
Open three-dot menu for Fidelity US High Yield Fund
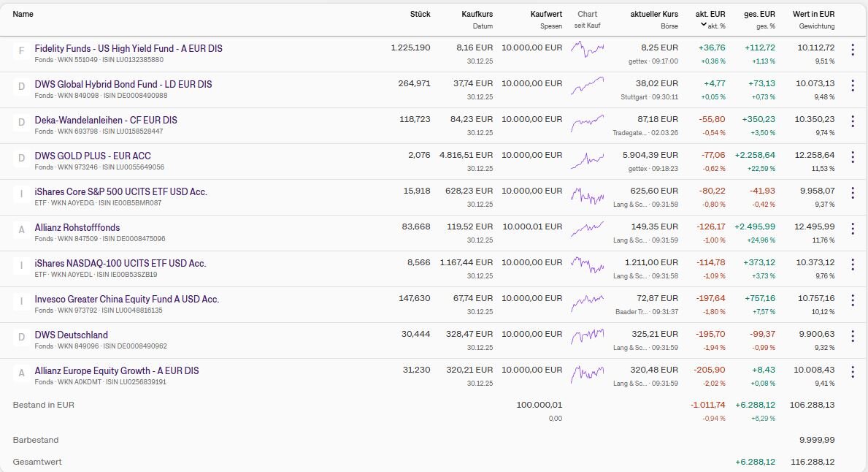[x=852, y=50]
